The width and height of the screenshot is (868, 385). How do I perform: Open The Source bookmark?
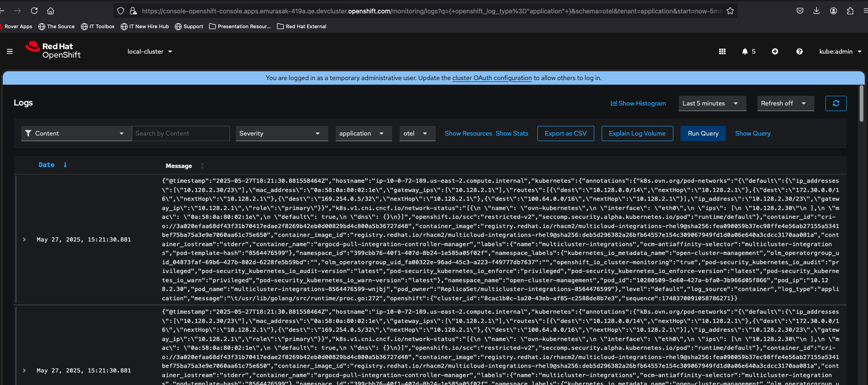click(56, 26)
